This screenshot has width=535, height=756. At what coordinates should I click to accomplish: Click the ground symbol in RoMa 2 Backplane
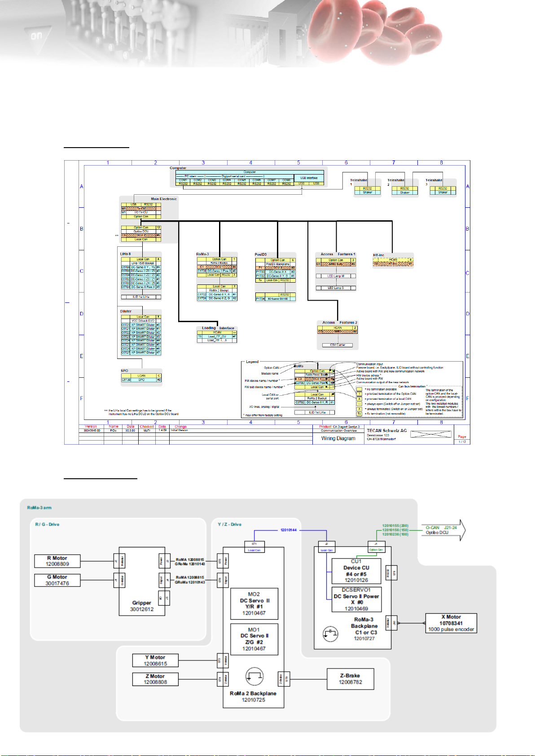coord(254,677)
